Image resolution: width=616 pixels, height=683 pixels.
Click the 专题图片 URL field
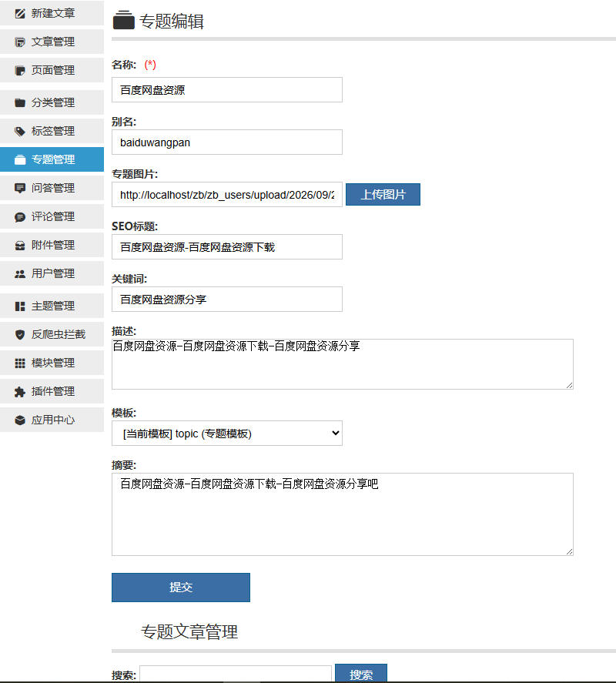coord(227,194)
